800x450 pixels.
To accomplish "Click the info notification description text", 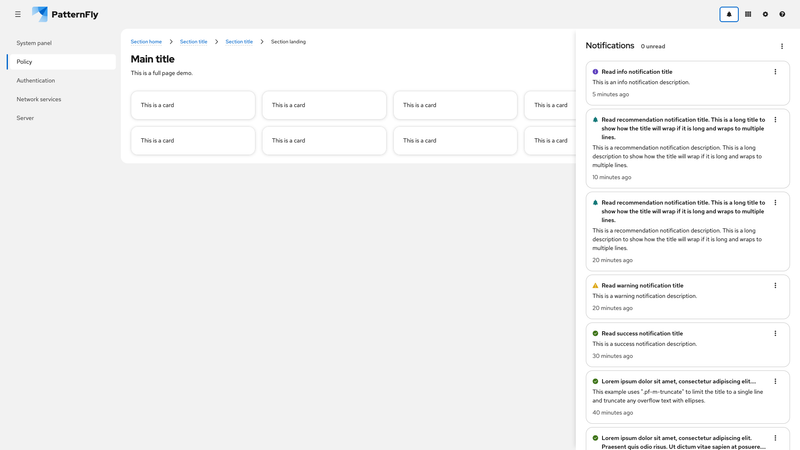I will 641,82.
